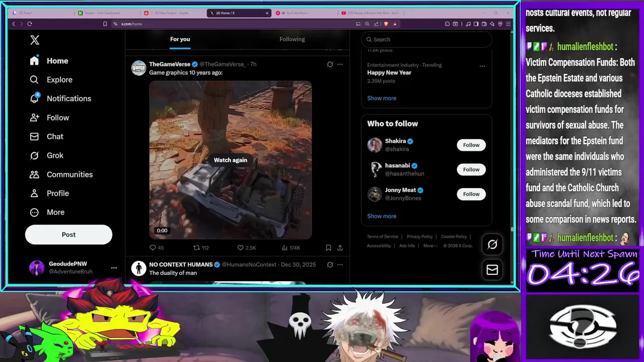Open NO CONTEXT HUMANS avatar
Viewport: 644px width, 362px height.
pyautogui.click(x=138, y=268)
